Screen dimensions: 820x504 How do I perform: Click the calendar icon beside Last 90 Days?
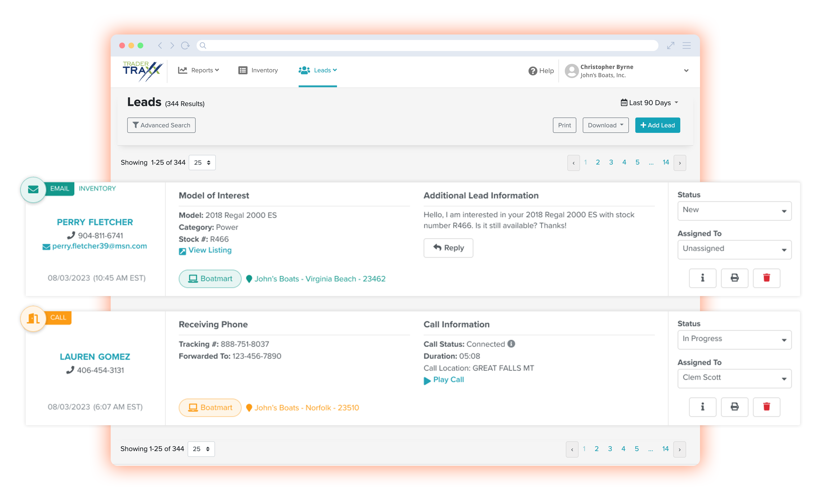(x=624, y=103)
